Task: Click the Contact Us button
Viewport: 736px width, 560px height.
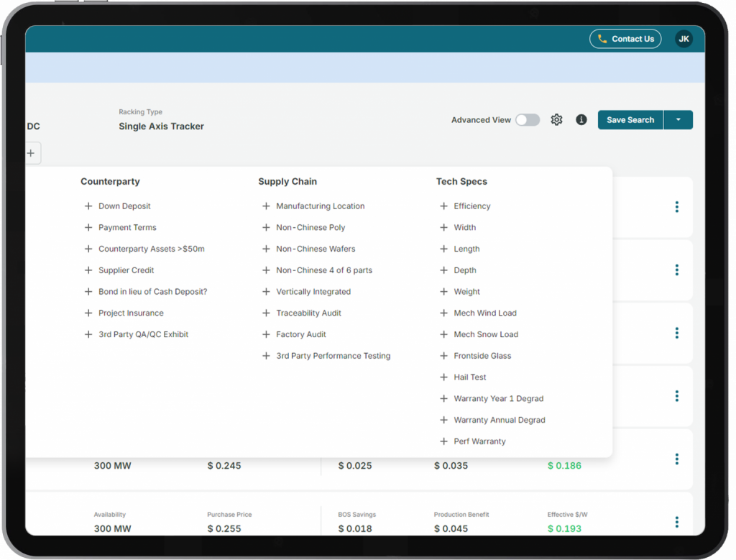Action: point(625,39)
